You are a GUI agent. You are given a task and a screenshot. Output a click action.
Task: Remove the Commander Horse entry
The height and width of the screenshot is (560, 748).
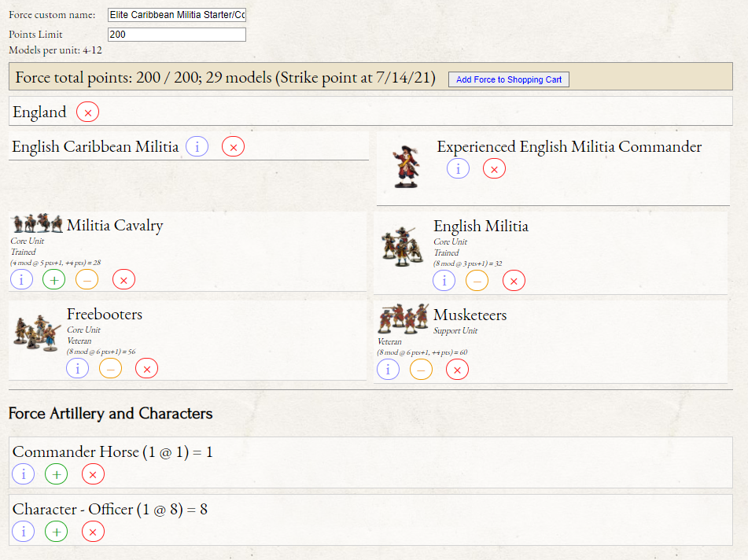click(93, 474)
